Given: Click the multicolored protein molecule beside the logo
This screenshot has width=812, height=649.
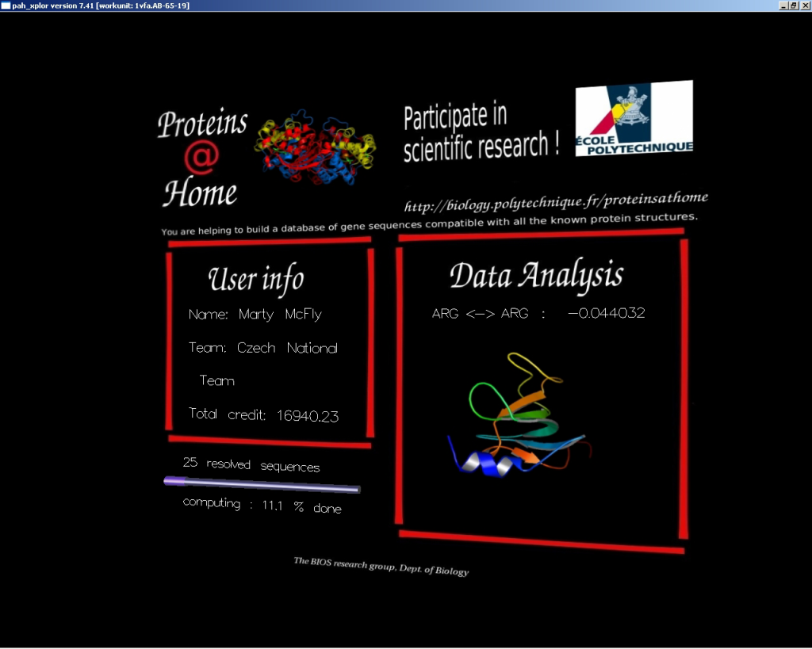Looking at the screenshot, I should pos(315,143).
